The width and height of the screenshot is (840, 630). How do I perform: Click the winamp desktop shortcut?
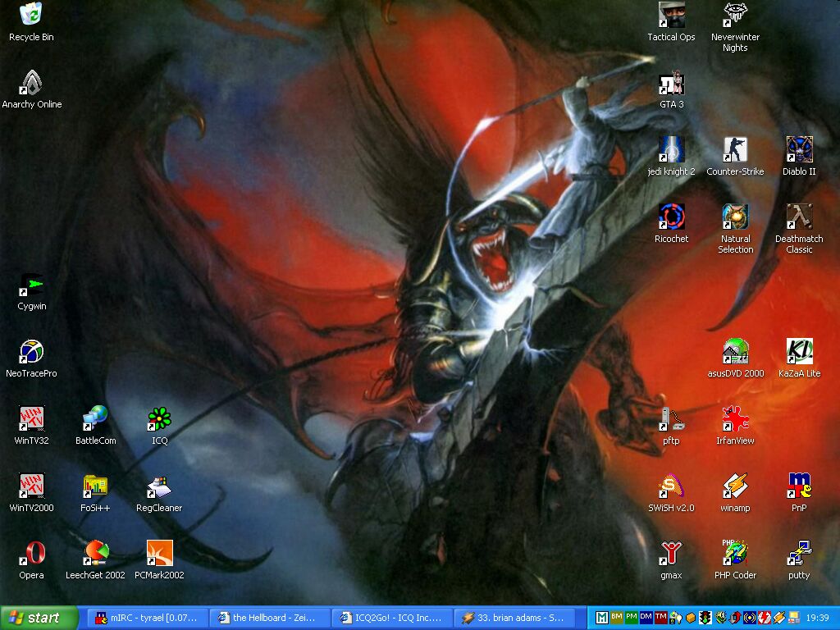735,486
